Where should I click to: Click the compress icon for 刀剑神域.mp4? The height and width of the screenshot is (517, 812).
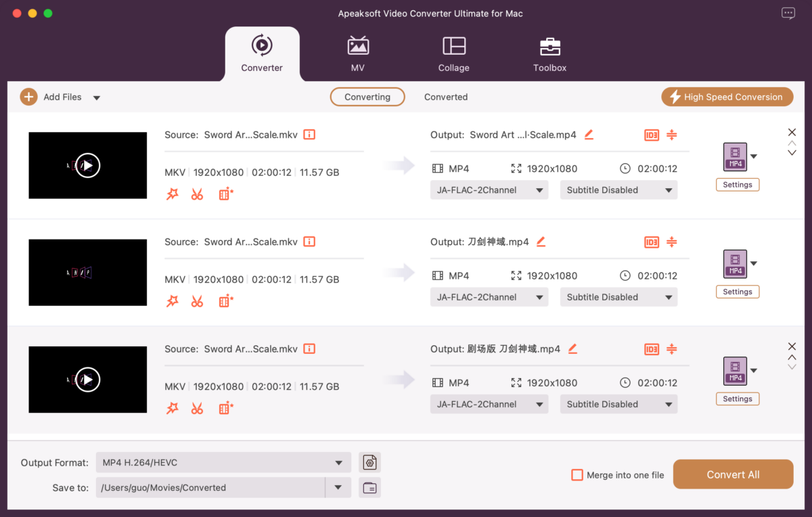point(671,242)
